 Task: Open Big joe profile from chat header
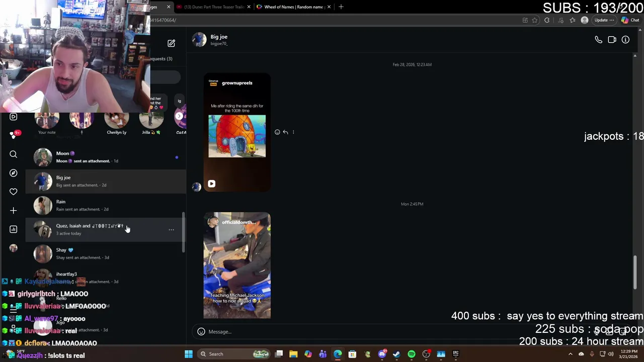coord(210,40)
